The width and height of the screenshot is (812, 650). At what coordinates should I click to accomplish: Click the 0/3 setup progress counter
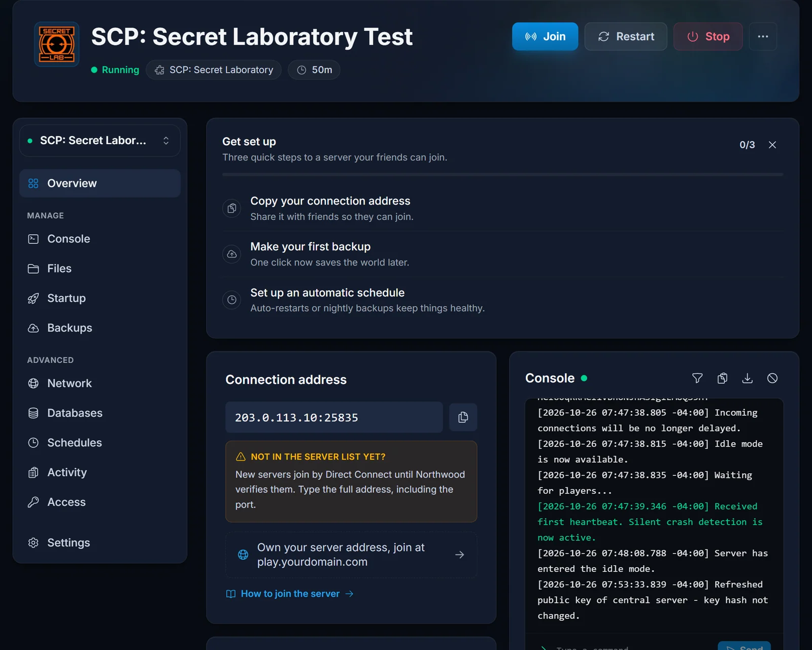747,145
